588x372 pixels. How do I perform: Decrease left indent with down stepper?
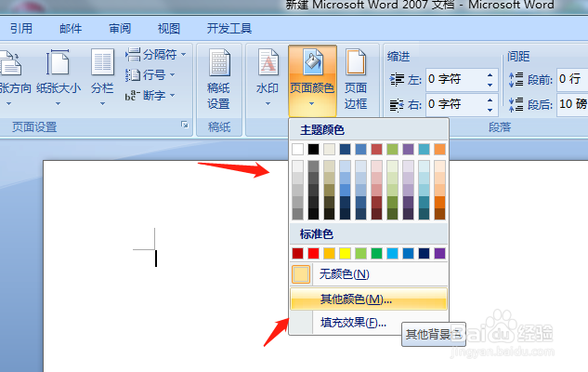(490, 85)
